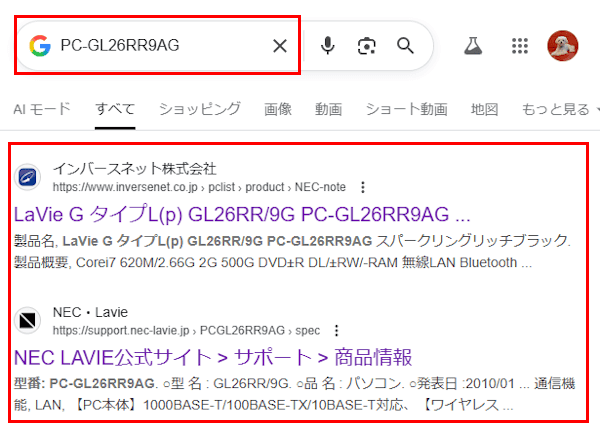Click the Corei7 620M snippet text
This screenshot has height=434, width=600.
tap(303, 263)
